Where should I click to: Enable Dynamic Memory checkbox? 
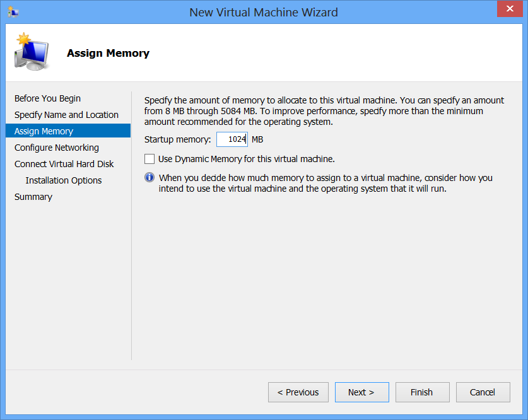coord(150,159)
